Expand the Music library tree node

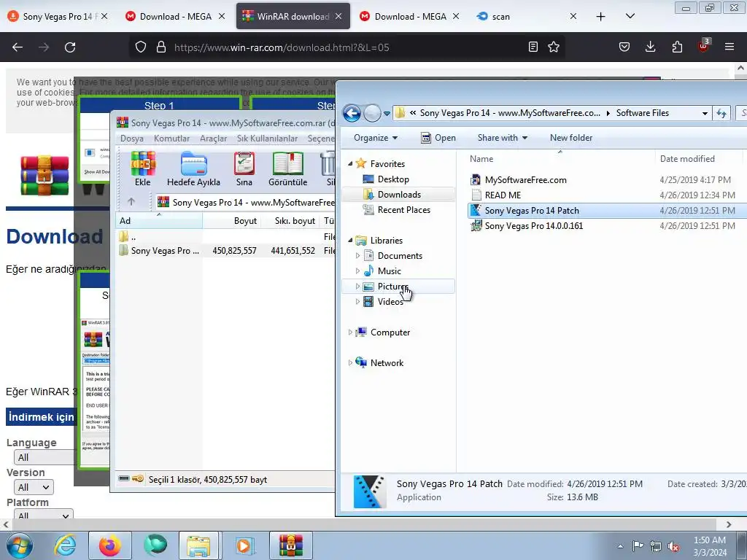(x=357, y=271)
